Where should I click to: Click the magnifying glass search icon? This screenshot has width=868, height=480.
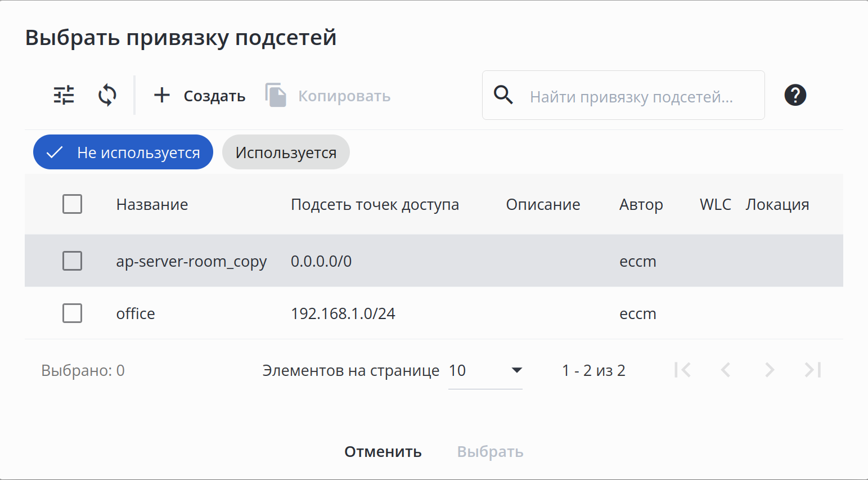503,95
